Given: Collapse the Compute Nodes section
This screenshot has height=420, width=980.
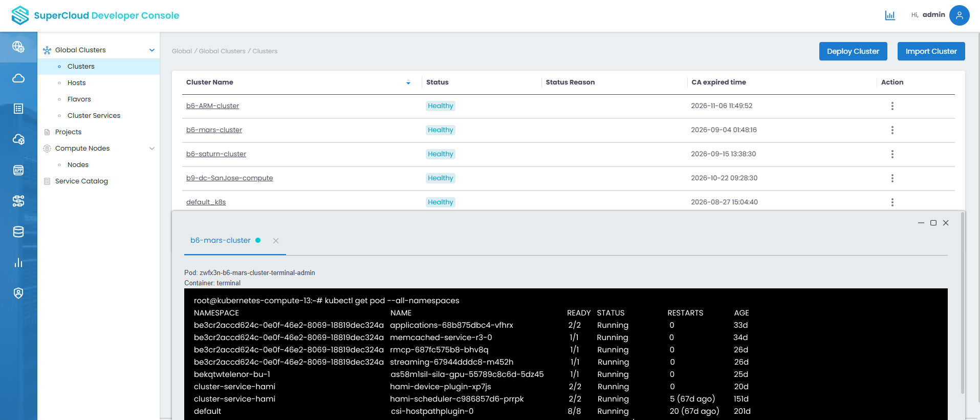Looking at the screenshot, I should [152, 149].
